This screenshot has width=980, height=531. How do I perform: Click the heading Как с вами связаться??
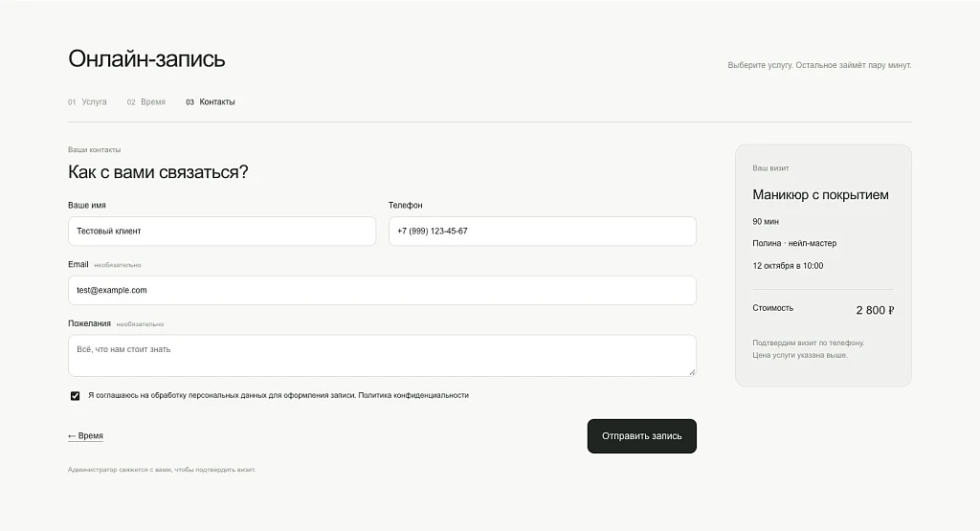point(158,172)
